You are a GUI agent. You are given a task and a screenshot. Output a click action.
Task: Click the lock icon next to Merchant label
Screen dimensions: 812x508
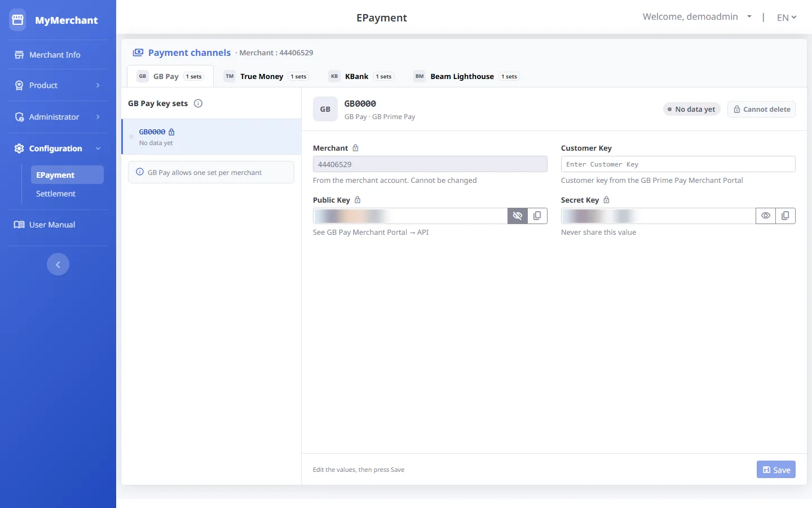coord(355,148)
